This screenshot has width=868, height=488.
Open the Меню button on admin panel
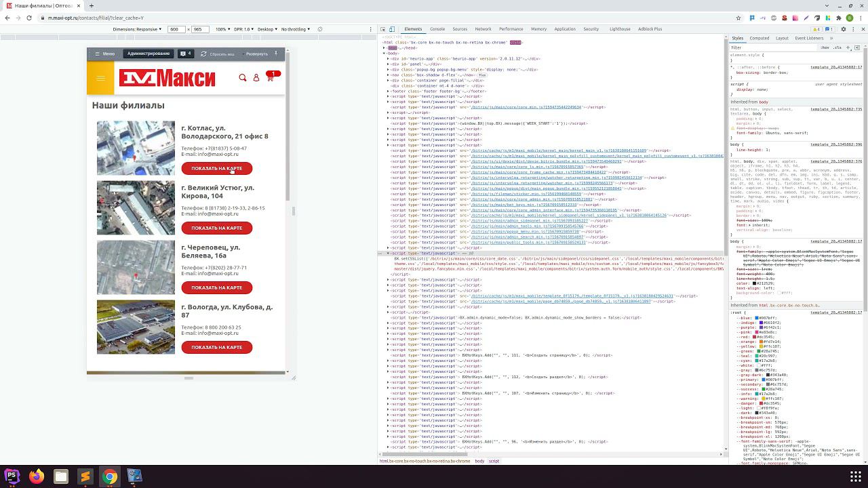105,54
